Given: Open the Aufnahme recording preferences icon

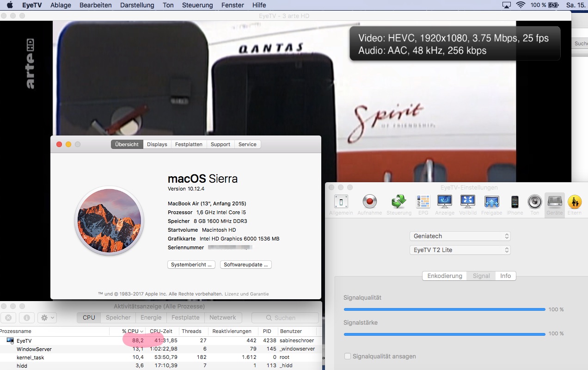Looking at the screenshot, I should [x=370, y=205].
